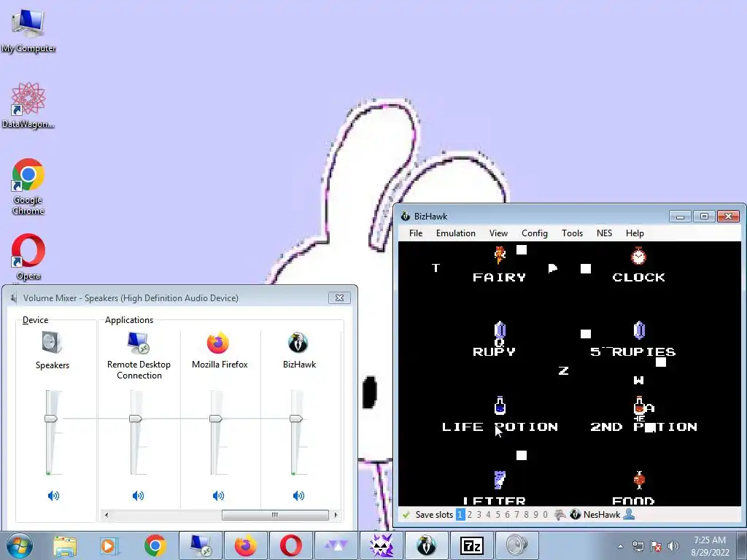Click the BizHawk volume slider handle

[296, 419]
